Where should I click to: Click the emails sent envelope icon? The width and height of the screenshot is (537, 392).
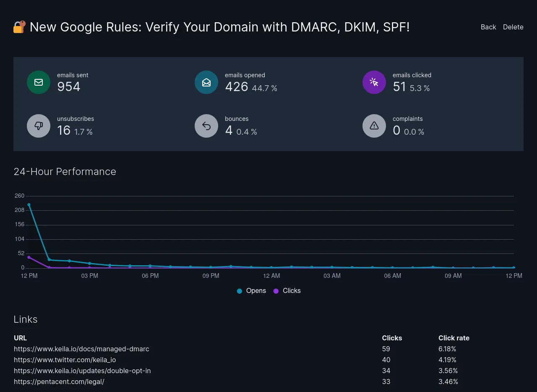point(39,82)
